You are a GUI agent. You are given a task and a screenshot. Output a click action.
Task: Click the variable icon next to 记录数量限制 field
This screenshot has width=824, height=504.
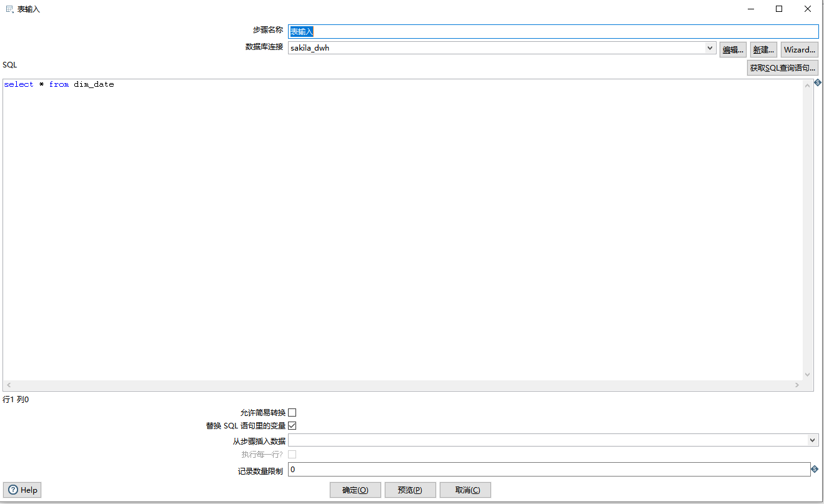click(x=816, y=469)
